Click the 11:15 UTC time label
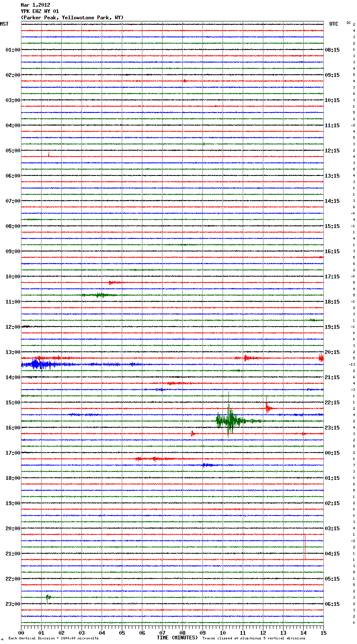 (x=332, y=126)
